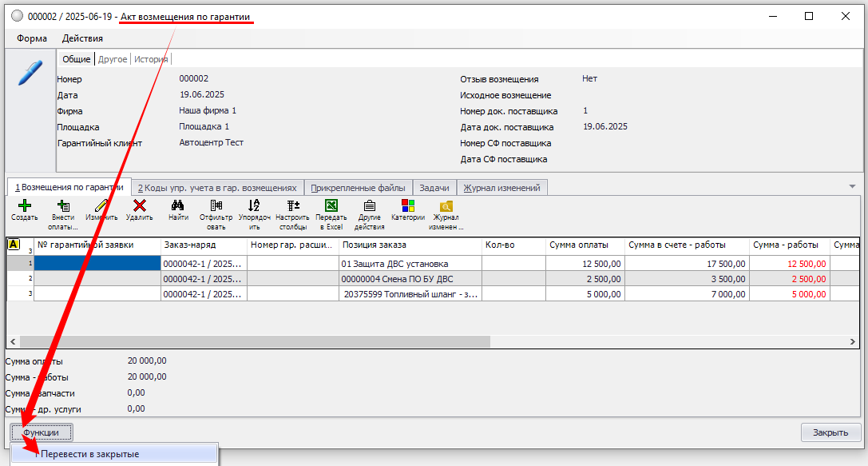Open the Другие действия toolbar icon
The image size is (868, 466).
pos(369,206)
